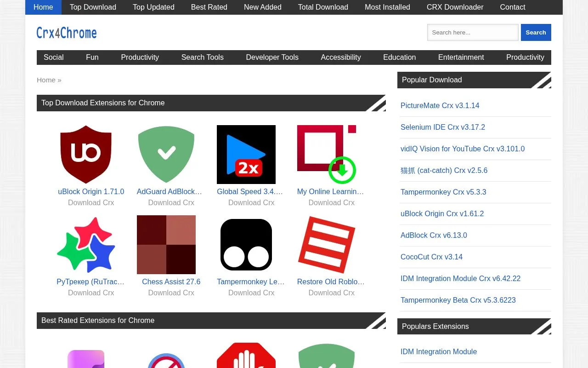The width and height of the screenshot is (588, 368).
Task: Open IDM Integration Module Crx v6.42.22 link
Action: pyautogui.click(x=461, y=279)
